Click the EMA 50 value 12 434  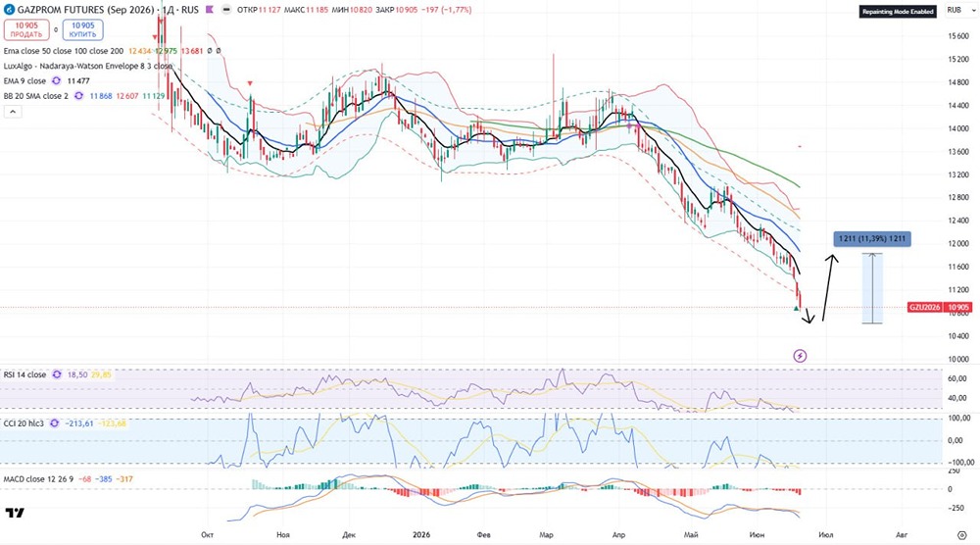(x=140, y=51)
